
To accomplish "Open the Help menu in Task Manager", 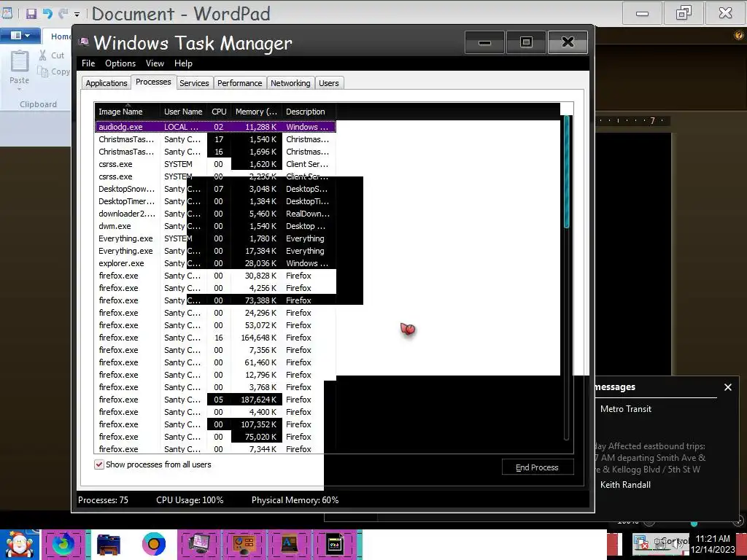I will pos(183,63).
